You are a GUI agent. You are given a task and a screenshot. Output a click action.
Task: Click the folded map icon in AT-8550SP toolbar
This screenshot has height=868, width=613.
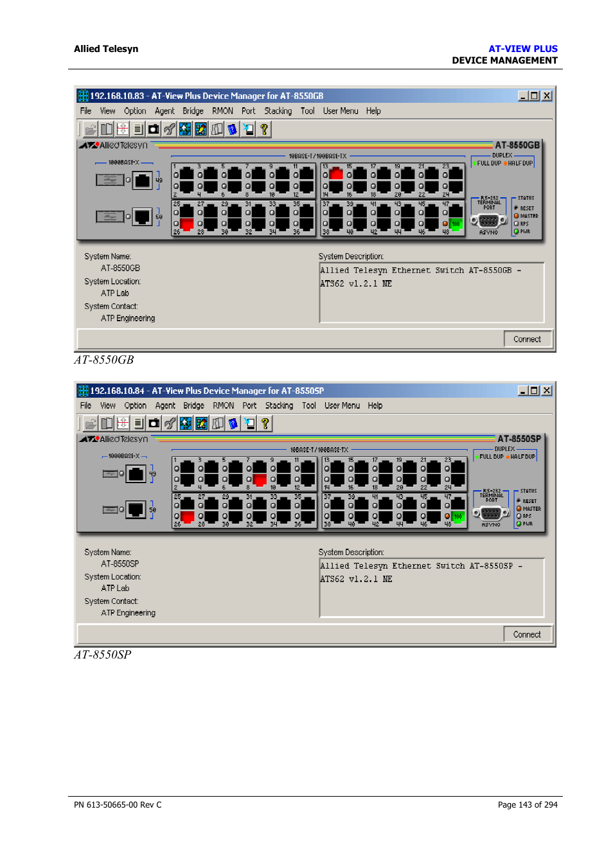(x=217, y=423)
